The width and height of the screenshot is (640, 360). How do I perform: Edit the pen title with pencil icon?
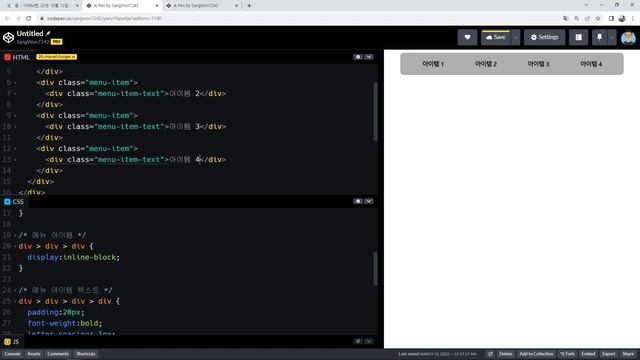[x=48, y=33]
